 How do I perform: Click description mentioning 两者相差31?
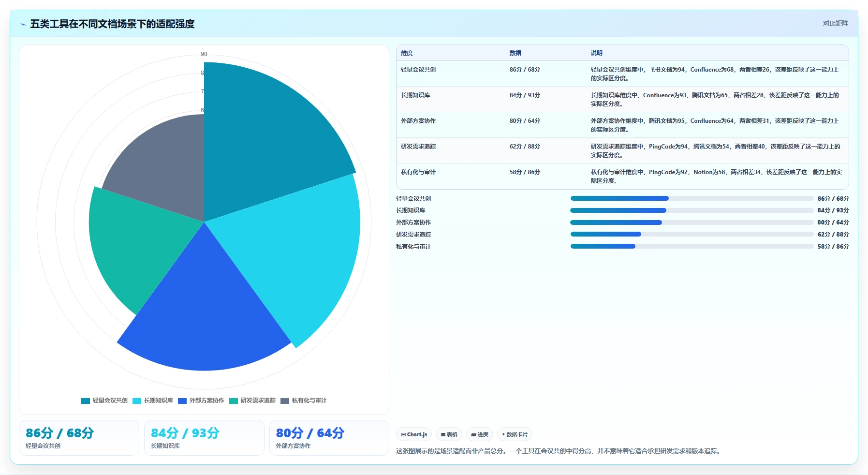[x=715, y=125]
